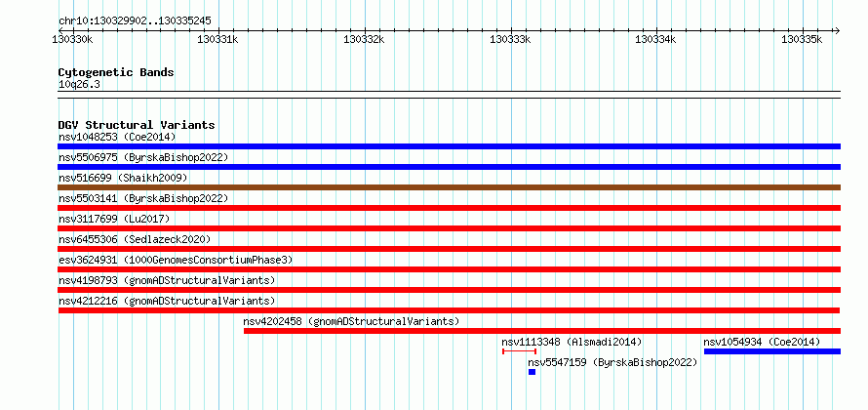This screenshot has height=410, width=868.
Task: Select the red bar under nsv5503141
Action: [x=449, y=208]
